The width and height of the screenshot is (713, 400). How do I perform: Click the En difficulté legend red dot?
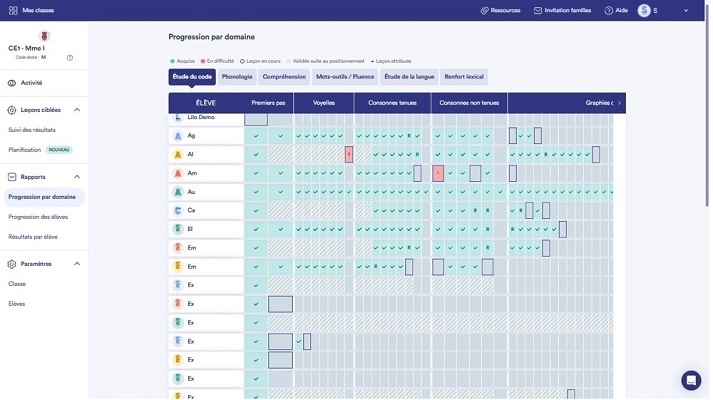point(203,61)
